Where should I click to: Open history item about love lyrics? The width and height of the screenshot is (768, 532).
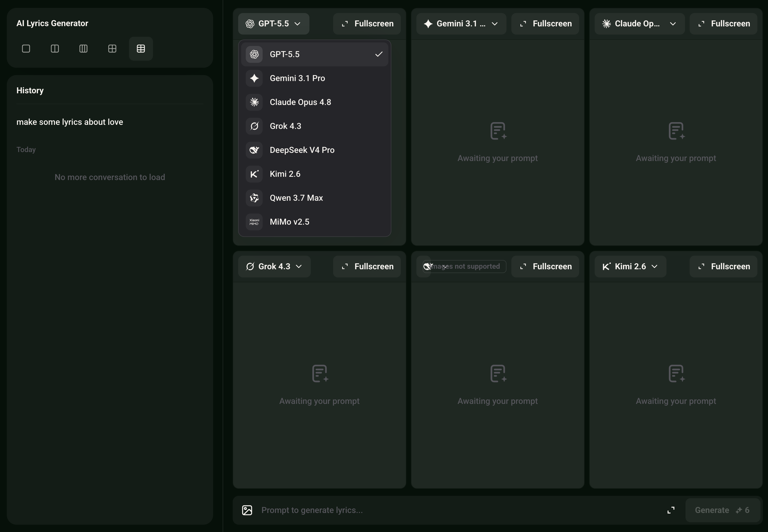point(70,122)
